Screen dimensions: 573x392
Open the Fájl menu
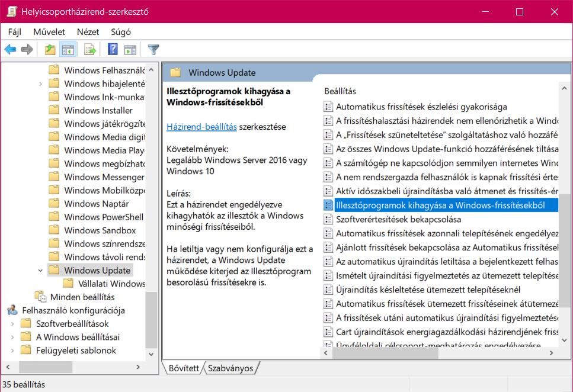(15, 32)
